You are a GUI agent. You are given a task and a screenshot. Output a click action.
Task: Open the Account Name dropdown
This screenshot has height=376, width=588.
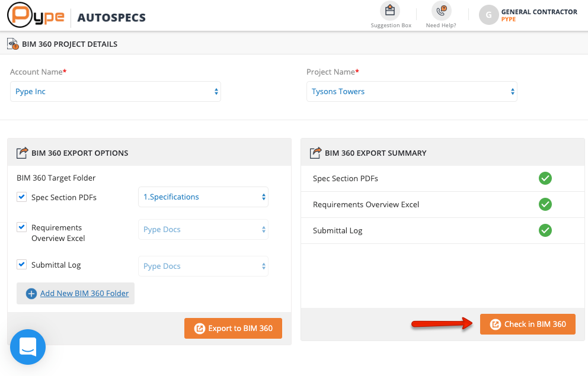[116, 92]
